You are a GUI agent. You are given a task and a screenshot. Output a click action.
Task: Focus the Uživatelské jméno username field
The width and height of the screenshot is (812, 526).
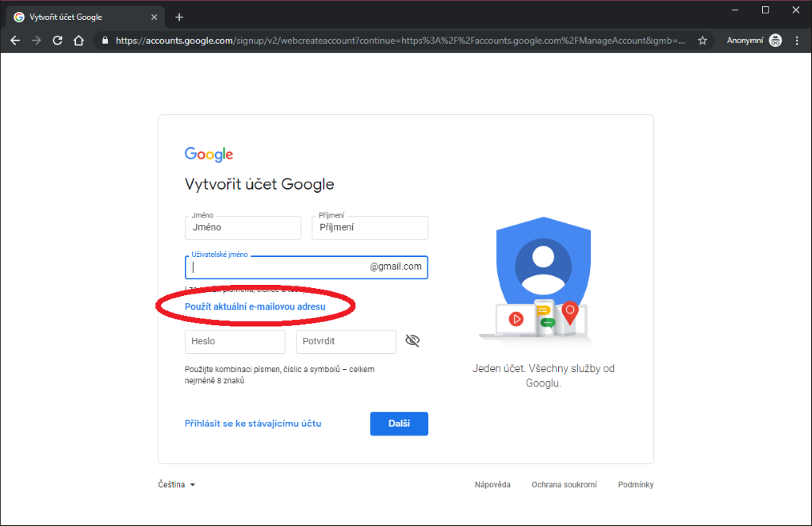306,267
